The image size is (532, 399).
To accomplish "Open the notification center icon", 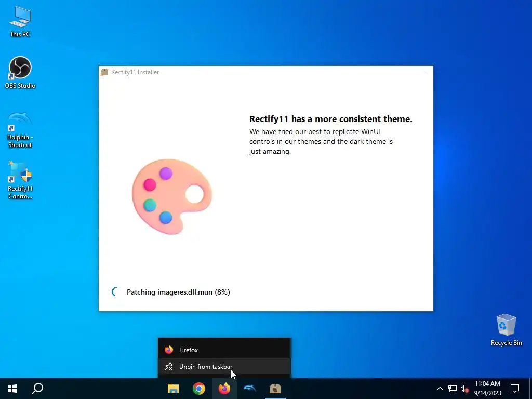I will point(515,389).
